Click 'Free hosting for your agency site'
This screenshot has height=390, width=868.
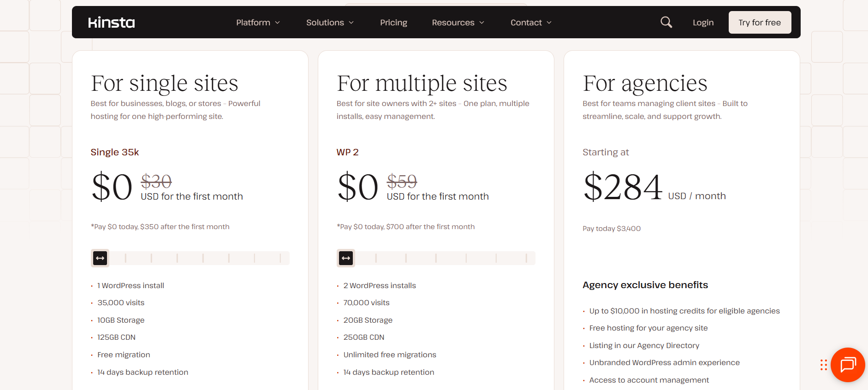click(648, 328)
